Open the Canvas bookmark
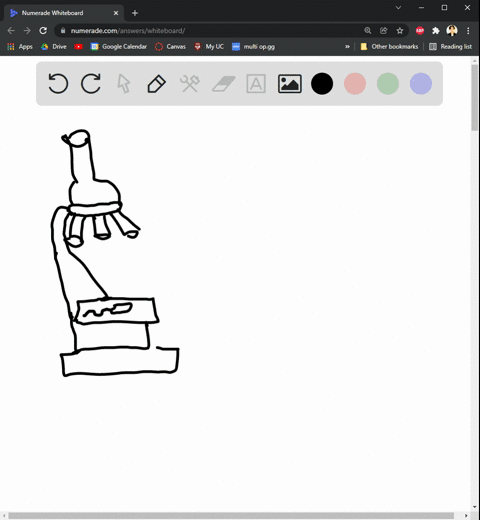 (x=170, y=47)
